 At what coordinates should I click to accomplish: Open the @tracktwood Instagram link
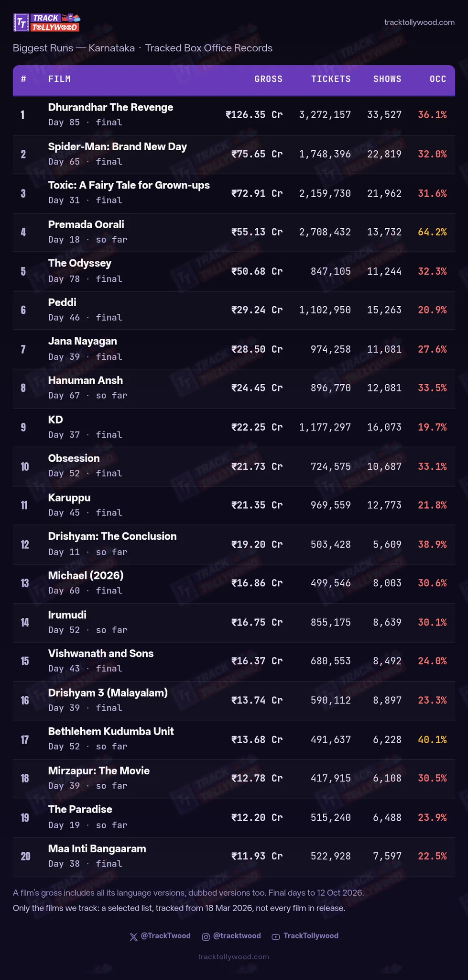click(237, 935)
